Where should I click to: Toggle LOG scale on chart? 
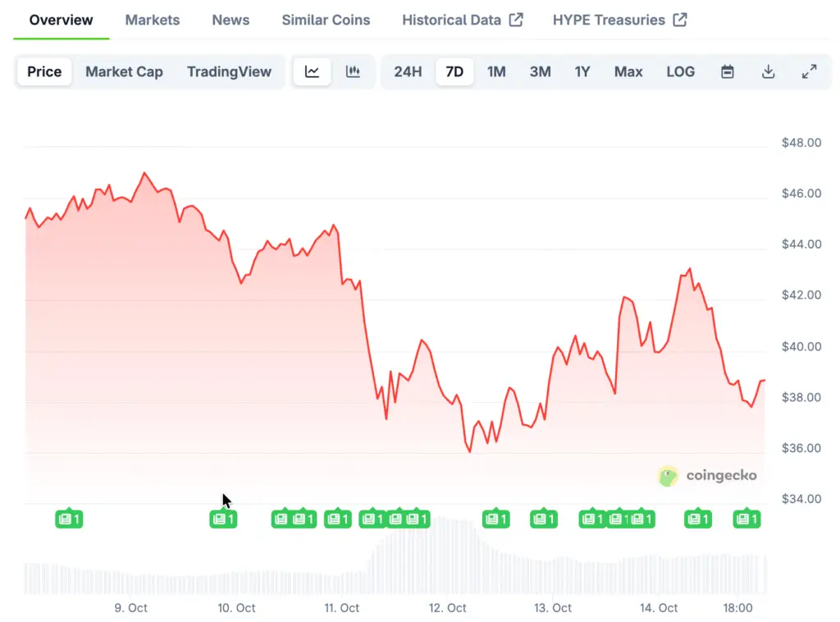pyautogui.click(x=681, y=71)
